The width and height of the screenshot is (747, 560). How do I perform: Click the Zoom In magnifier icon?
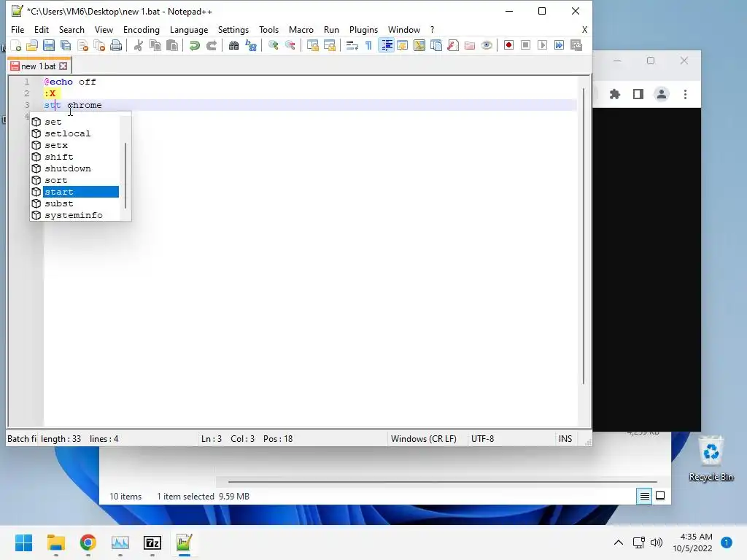point(273,46)
